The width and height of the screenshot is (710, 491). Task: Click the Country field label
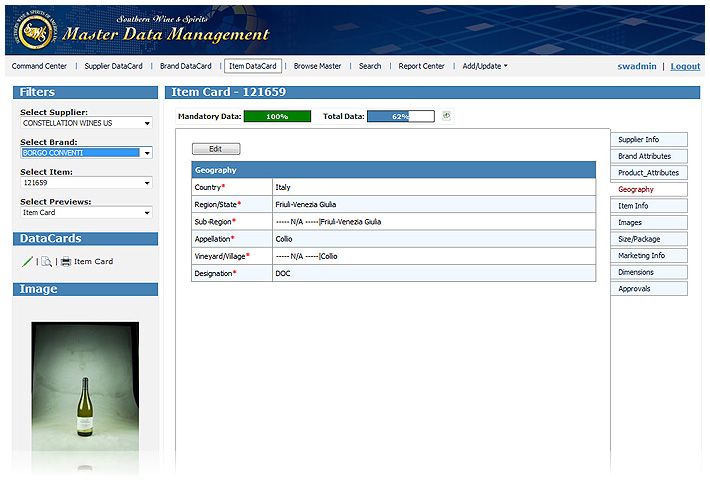(209, 187)
